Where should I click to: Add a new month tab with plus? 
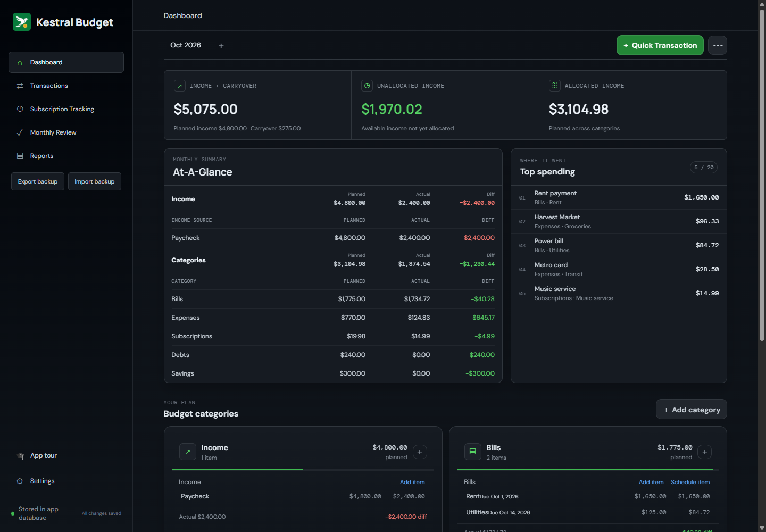pyautogui.click(x=221, y=46)
